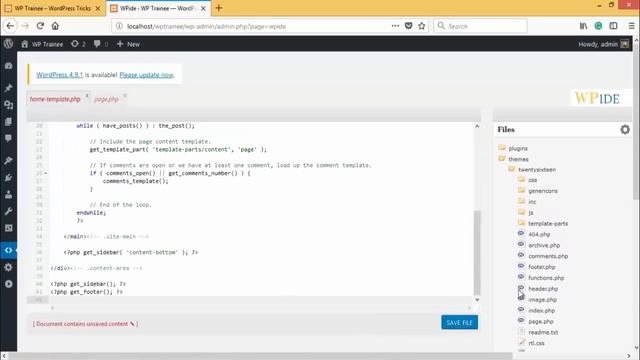The image size is (640, 360).
Task: Open the Firefox hamburger menu
Action: click(x=631, y=26)
